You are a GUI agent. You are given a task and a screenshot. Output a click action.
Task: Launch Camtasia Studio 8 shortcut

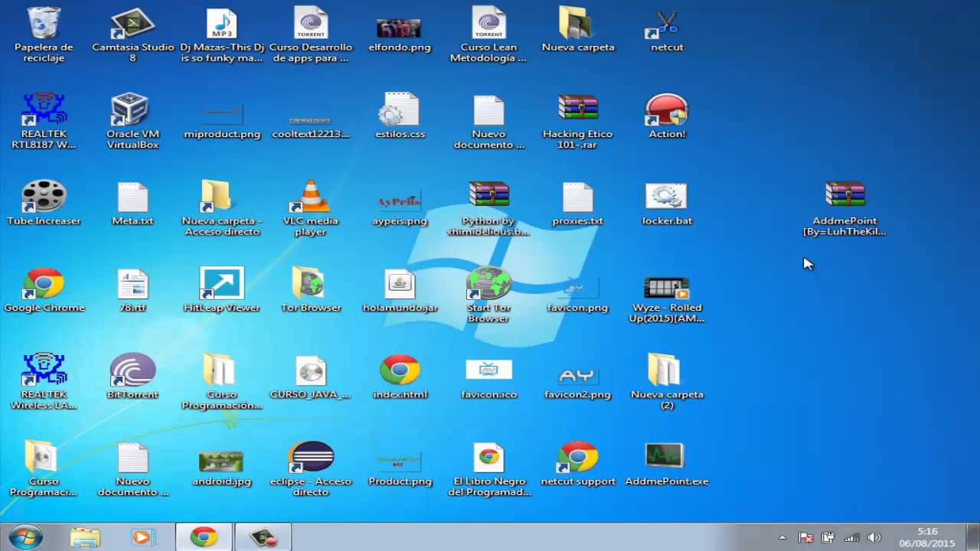[x=132, y=24]
